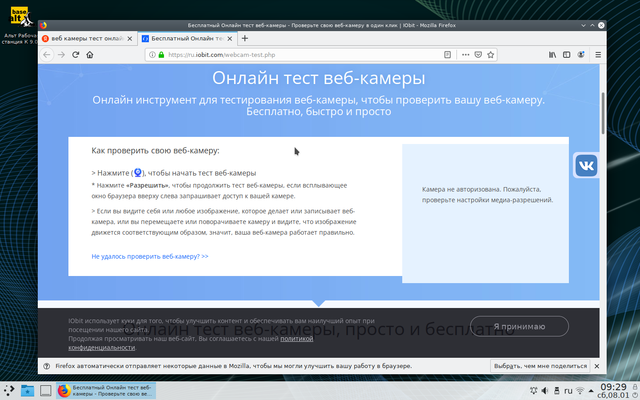Close the 'Бесплатный Онлайн тест' tab

pos(230,39)
